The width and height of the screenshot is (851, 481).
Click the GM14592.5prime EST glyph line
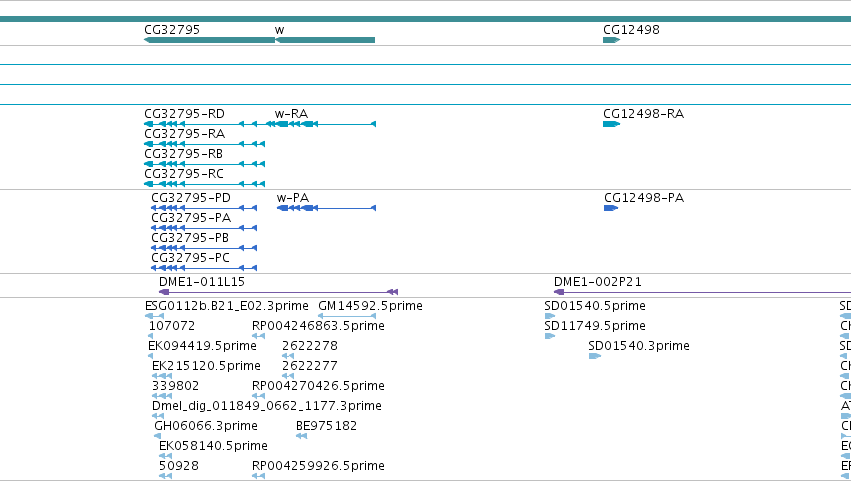coord(347,316)
